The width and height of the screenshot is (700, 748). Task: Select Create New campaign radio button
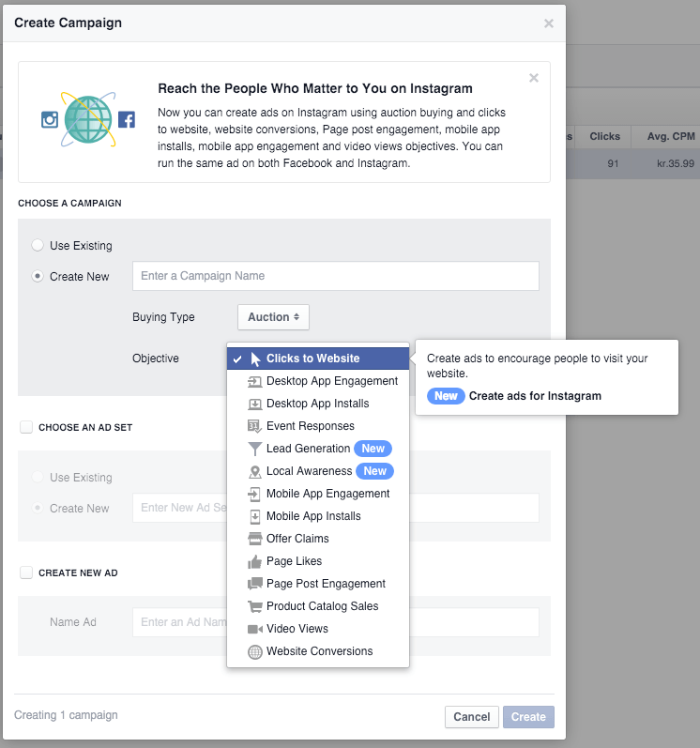pyautogui.click(x=38, y=276)
